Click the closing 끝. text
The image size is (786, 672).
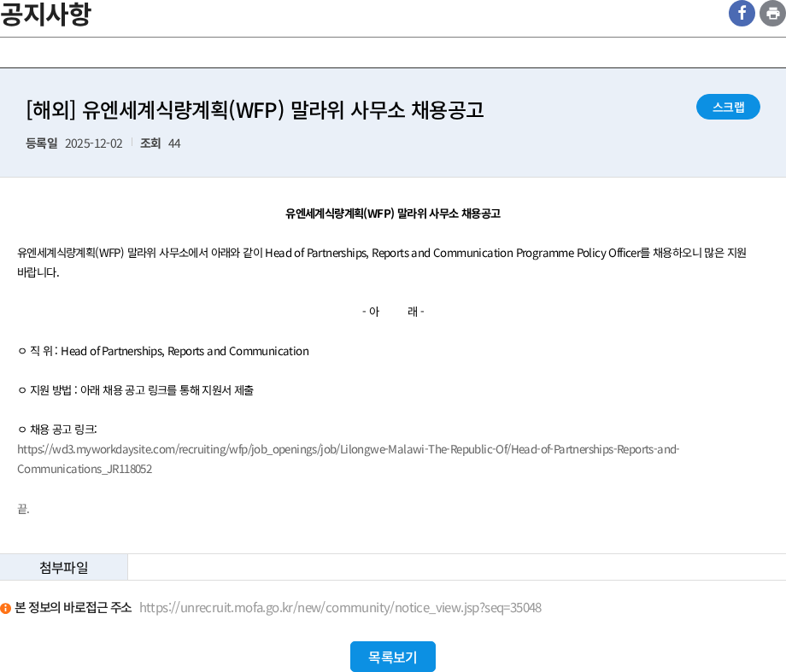(x=24, y=509)
